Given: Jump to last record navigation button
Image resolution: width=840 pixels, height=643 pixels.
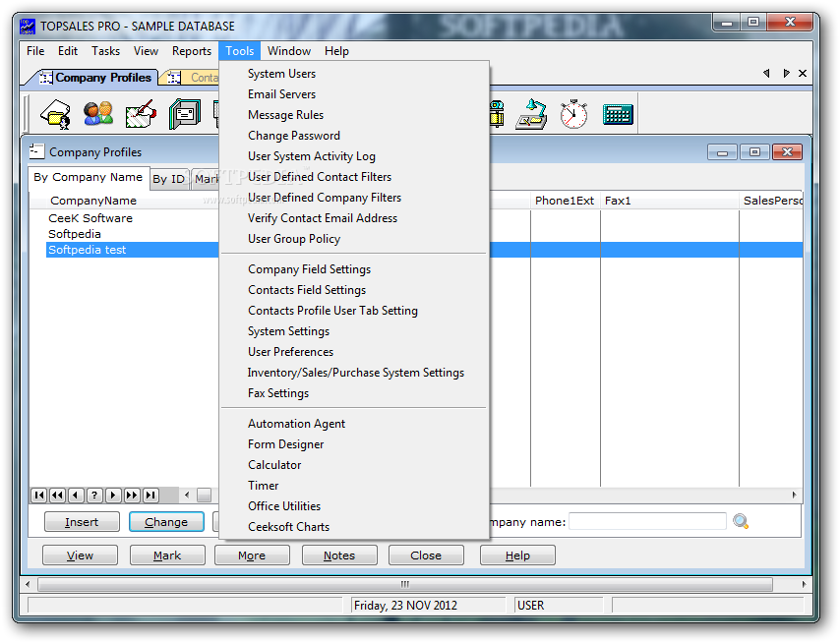Looking at the screenshot, I should point(150,496).
